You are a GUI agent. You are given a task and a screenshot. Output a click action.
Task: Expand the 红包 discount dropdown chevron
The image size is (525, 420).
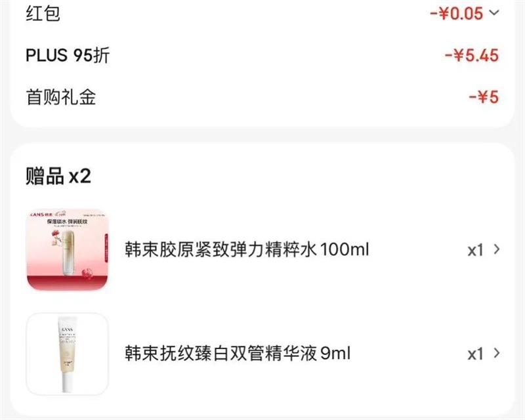point(494,12)
